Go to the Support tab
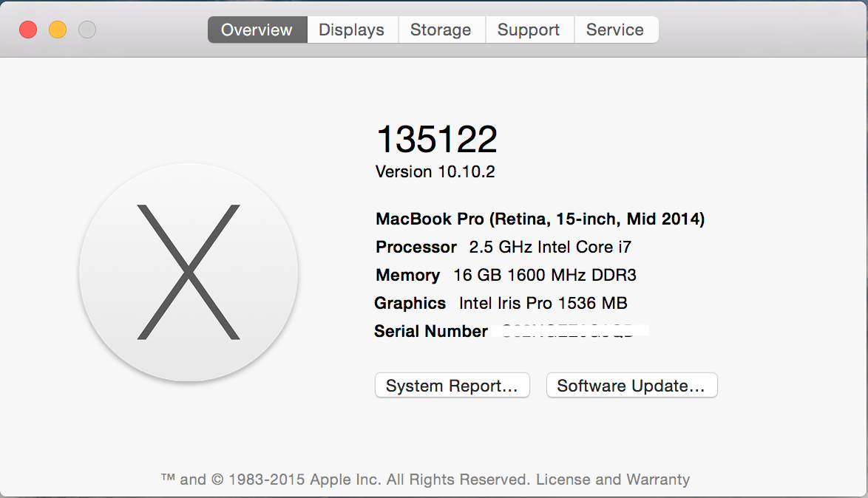The image size is (868, 498). coord(529,30)
